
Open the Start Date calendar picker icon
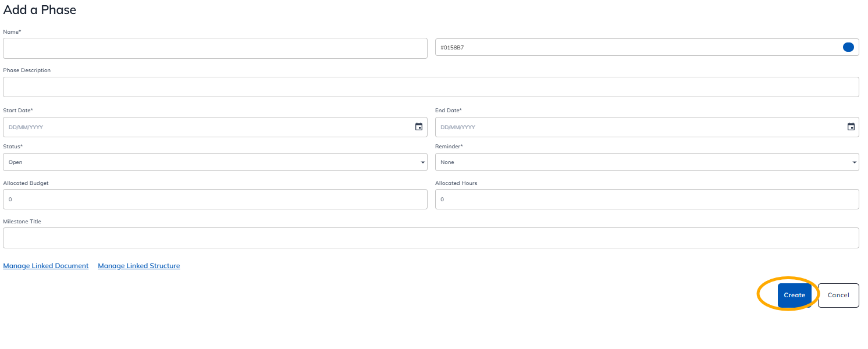coord(419,127)
